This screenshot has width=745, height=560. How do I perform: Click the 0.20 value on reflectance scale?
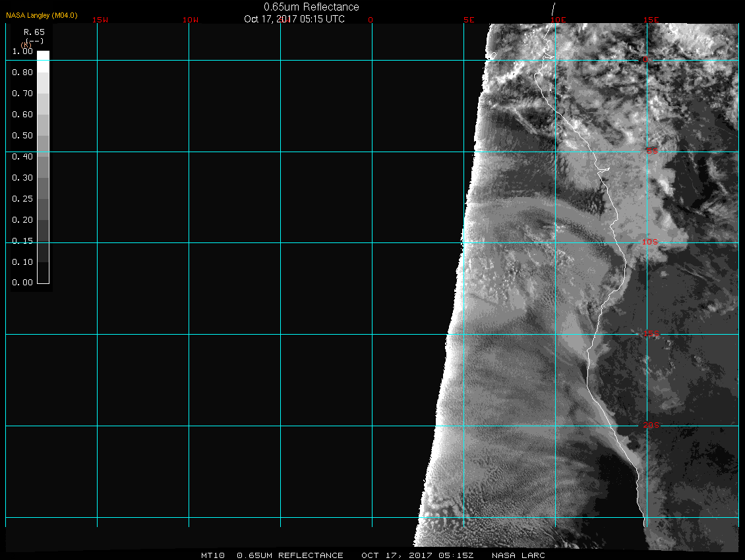pos(22,219)
